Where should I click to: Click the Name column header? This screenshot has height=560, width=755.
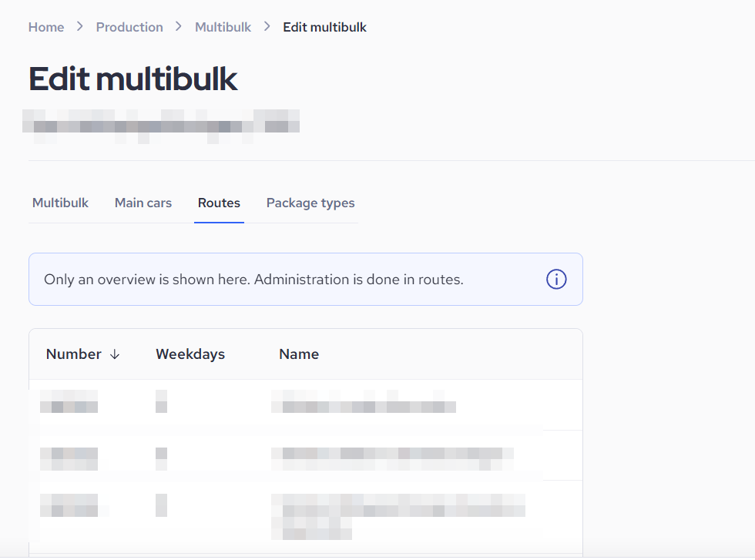click(299, 354)
